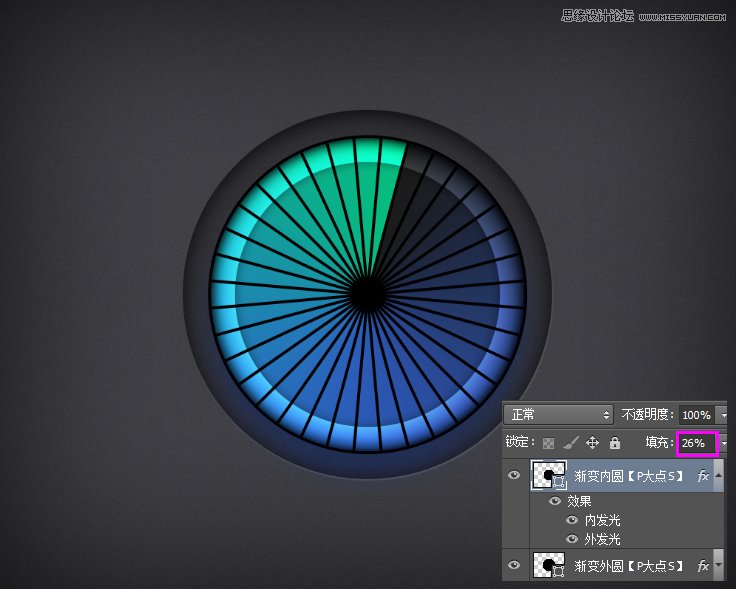Image resolution: width=736 pixels, height=589 pixels.
Task: Hide the 渐变外圆 layer with its eye icon
Action: (x=514, y=566)
